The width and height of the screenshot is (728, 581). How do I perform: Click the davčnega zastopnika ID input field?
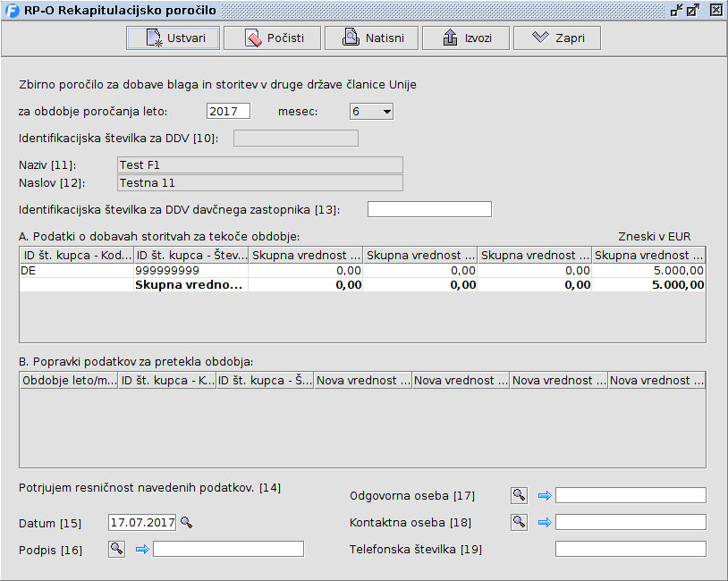coord(429,209)
